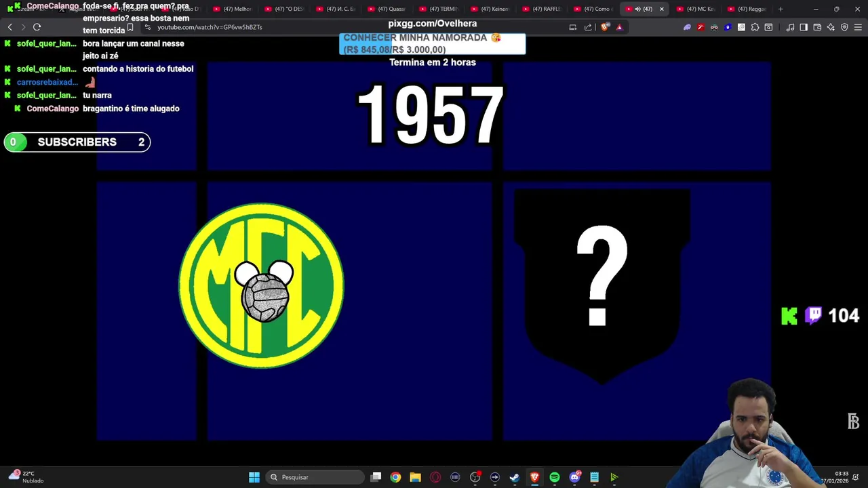Open Google Chrome from the taskbar

coord(395,477)
